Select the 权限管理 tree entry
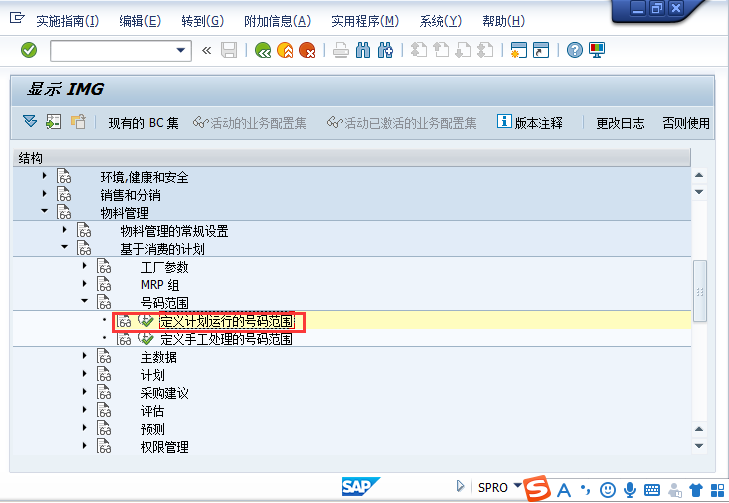729x503 pixels. click(164, 447)
